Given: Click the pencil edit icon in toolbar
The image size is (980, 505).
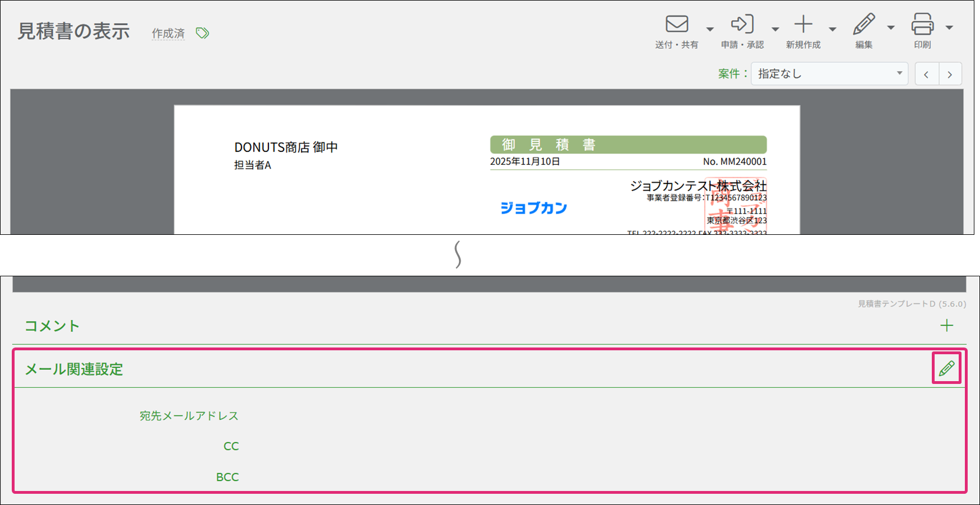Looking at the screenshot, I should pos(863,25).
